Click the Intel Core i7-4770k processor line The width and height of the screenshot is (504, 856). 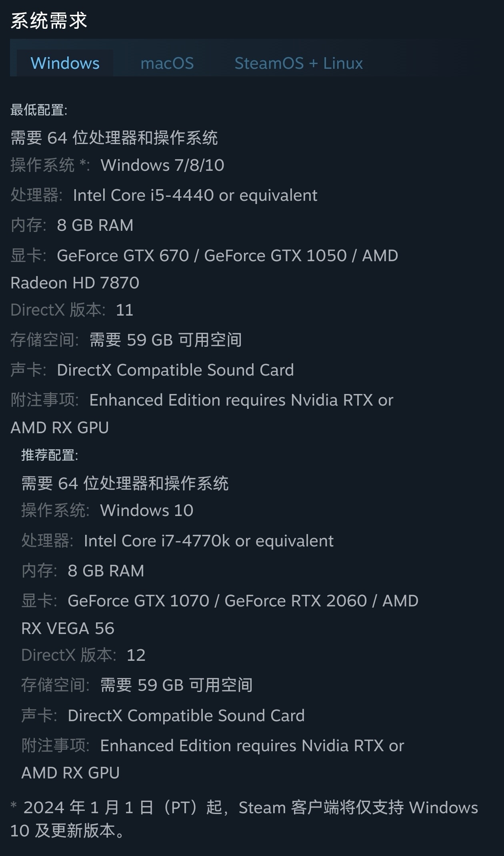coord(208,541)
